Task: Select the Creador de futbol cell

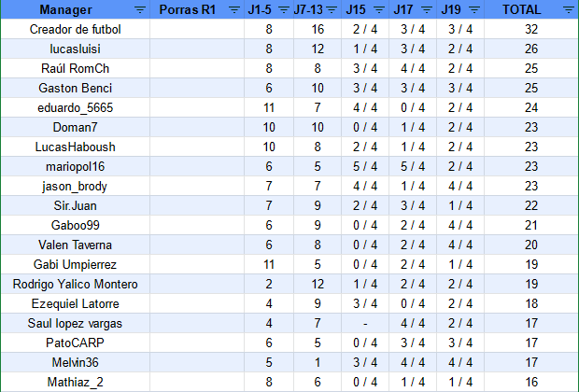Action: [76, 29]
